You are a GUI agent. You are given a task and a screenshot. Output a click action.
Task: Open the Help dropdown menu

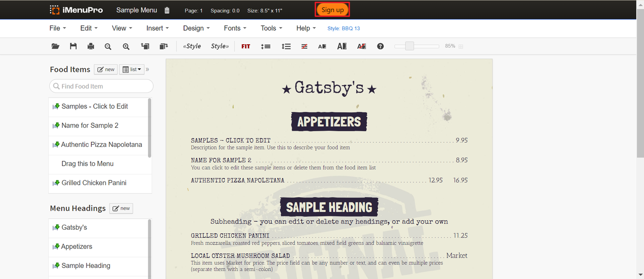pos(306,28)
